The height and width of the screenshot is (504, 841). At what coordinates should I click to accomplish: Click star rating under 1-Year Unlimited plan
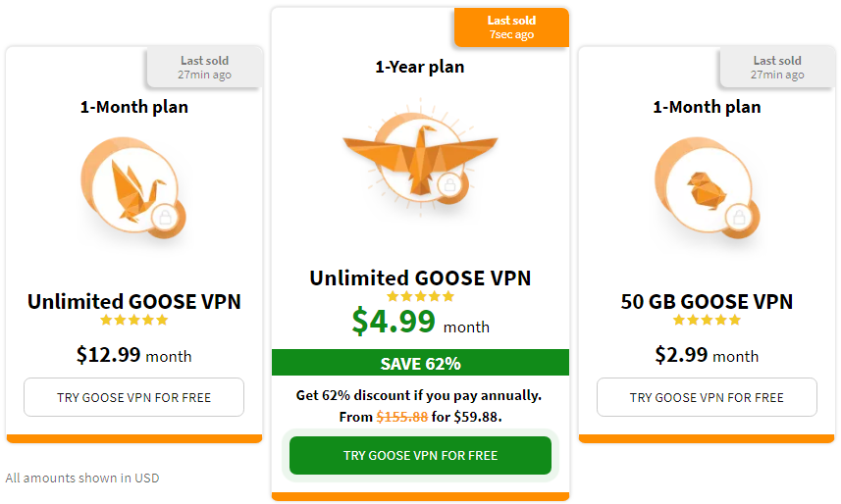coord(420,296)
